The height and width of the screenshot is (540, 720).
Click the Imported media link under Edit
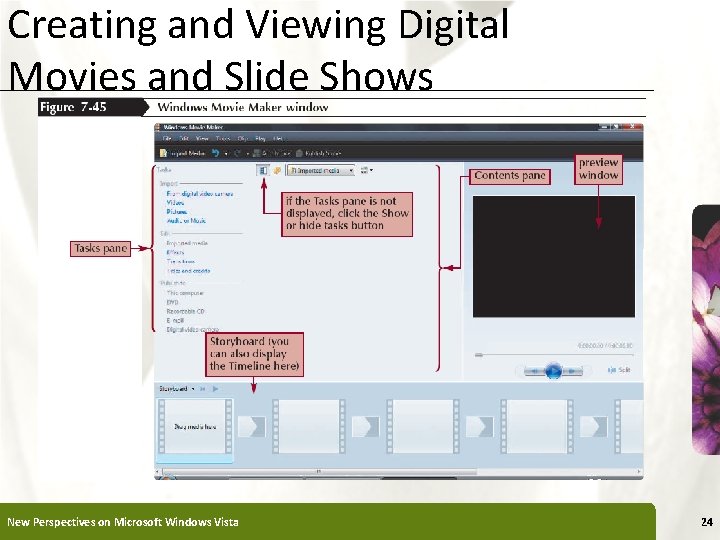point(187,243)
